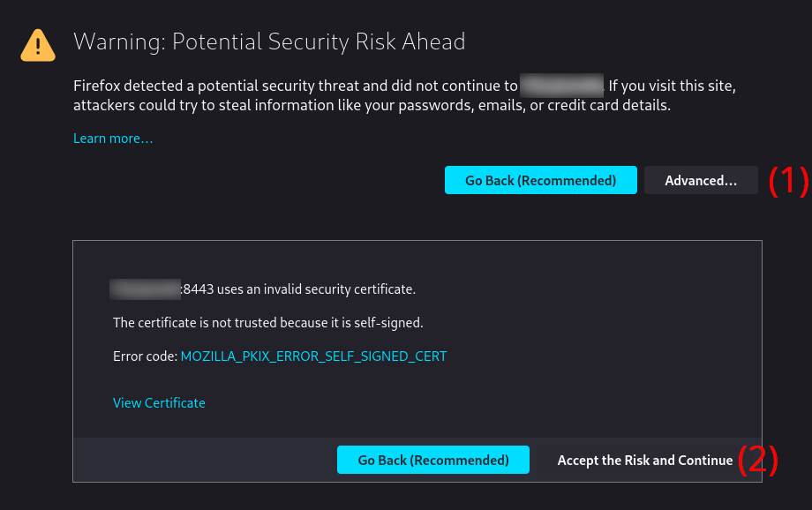Click the red (2) annotation beside Accept the Risk
Screen dimensions: 812x510
coord(757,460)
